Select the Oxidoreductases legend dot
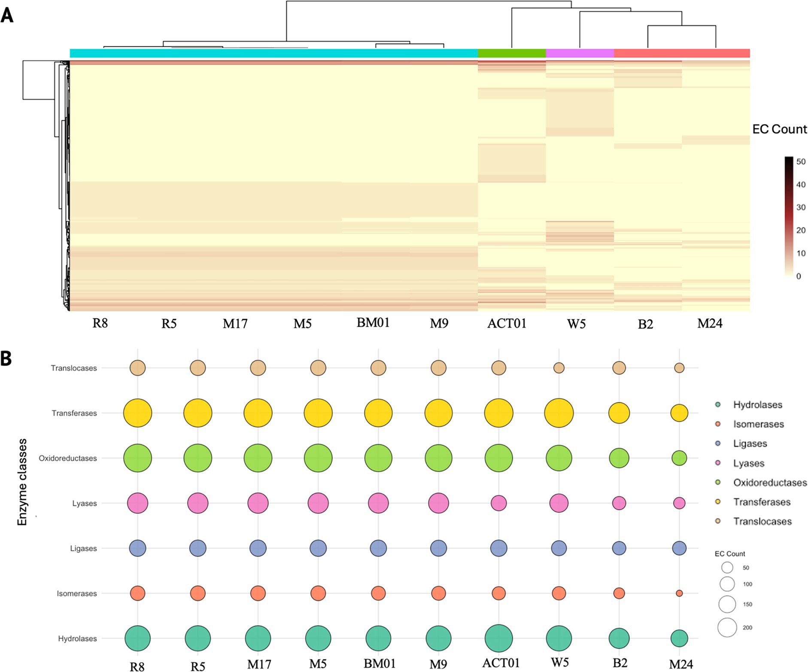Screen dimensions: 808x672 pyautogui.click(x=718, y=482)
